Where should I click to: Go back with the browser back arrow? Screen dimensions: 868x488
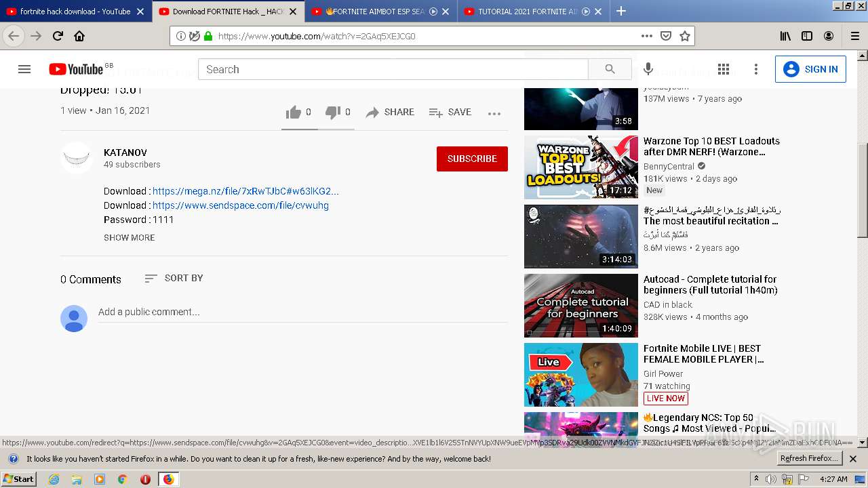[14, 36]
